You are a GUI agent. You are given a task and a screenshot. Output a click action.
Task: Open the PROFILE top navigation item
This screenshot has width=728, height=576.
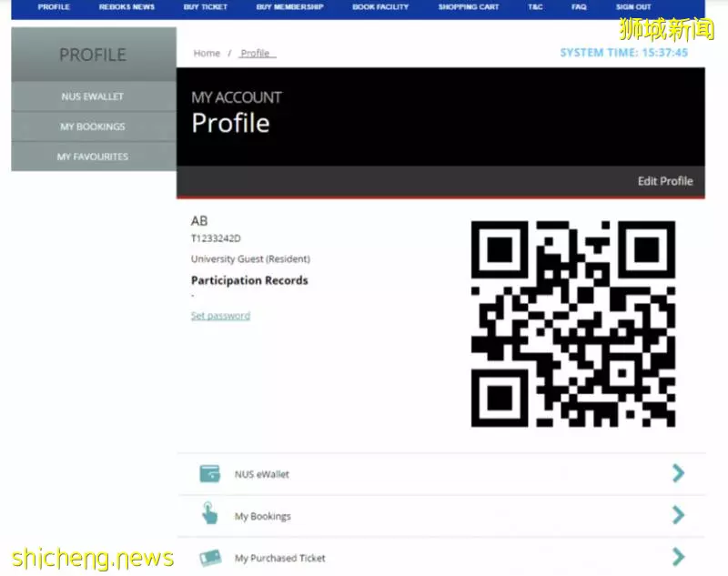coord(54,7)
